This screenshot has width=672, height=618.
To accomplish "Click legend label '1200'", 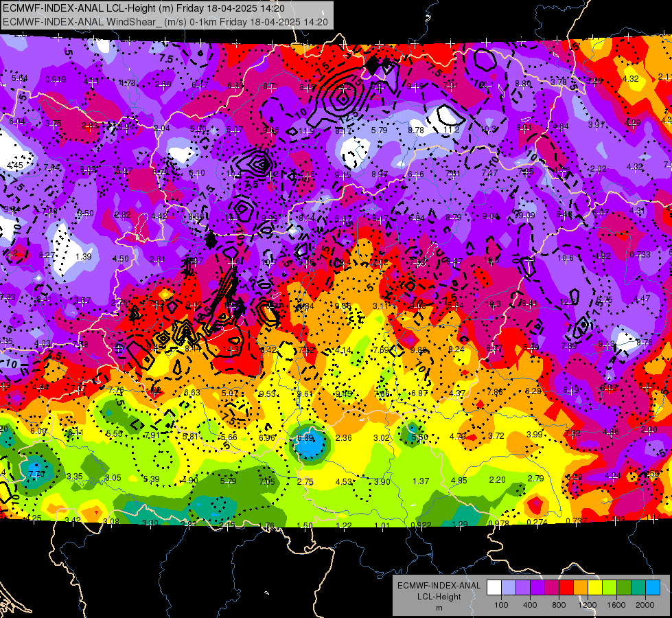I will tap(588, 605).
